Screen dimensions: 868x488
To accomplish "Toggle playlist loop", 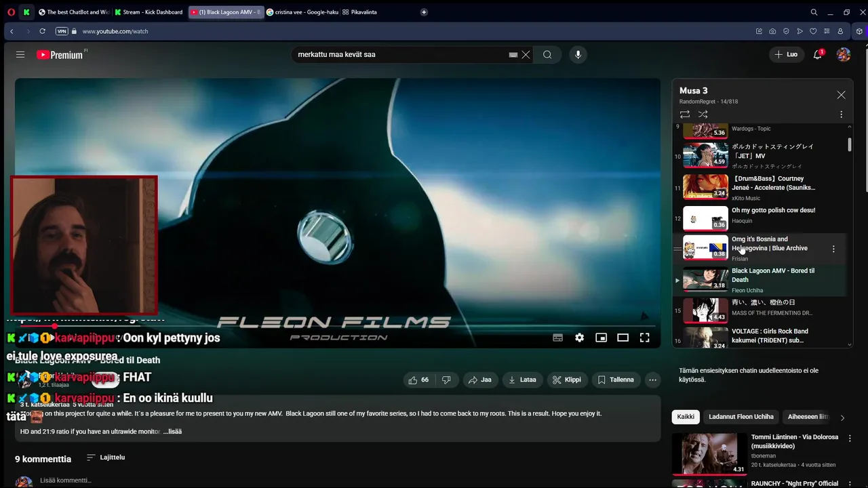I will tap(685, 115).
